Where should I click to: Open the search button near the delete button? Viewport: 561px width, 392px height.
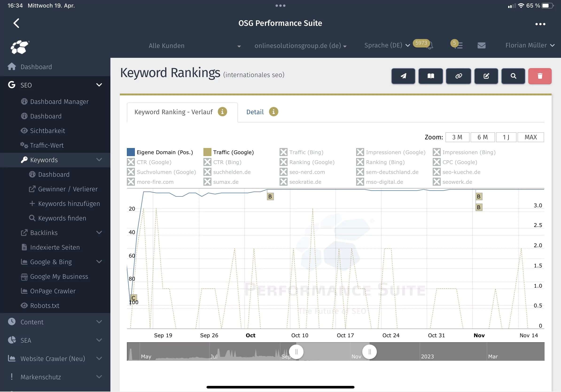coord(513,76)
